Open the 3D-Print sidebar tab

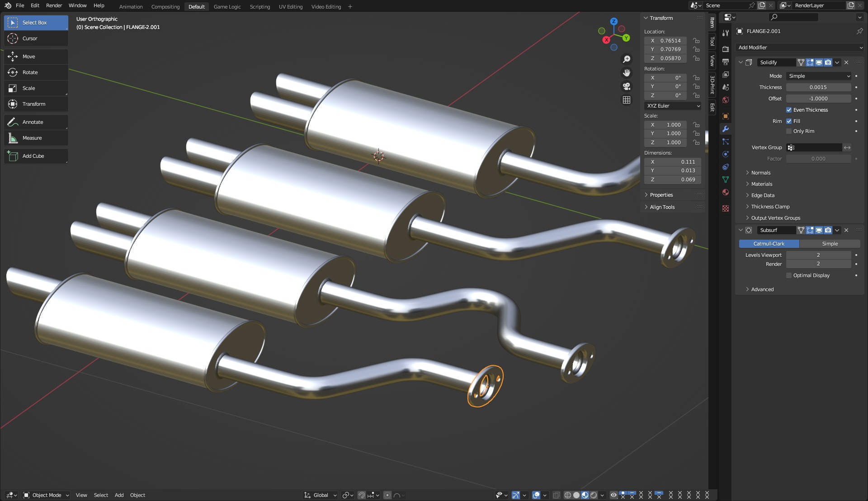click(x=712, y=85)
